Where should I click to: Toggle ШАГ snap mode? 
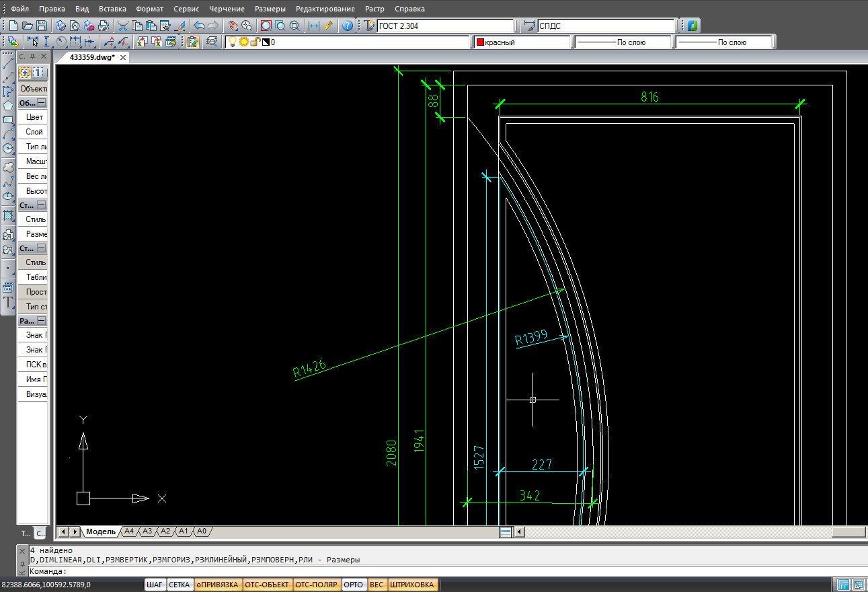coord(155,585)
